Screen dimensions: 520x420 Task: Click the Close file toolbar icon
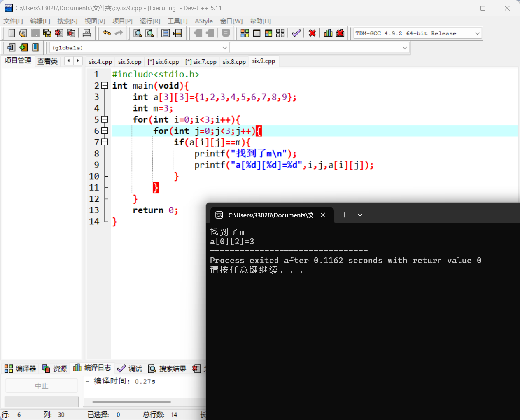tap(59, 33)
